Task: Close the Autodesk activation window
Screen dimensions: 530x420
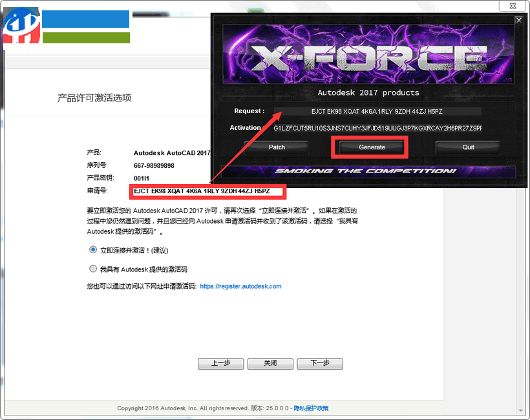Action: [x=513, y=6]
